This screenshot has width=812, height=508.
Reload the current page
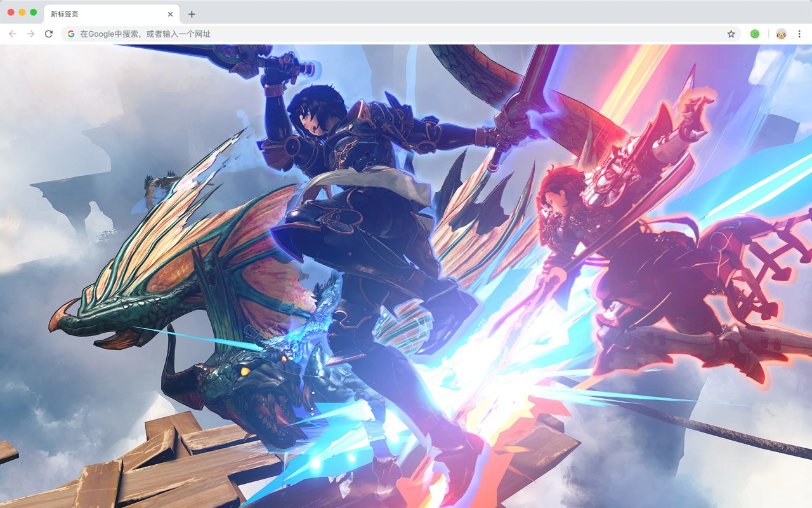tap(49, 34)
